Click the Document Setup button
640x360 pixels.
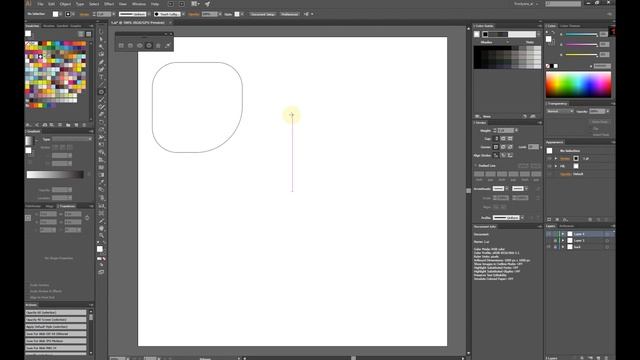263,14
